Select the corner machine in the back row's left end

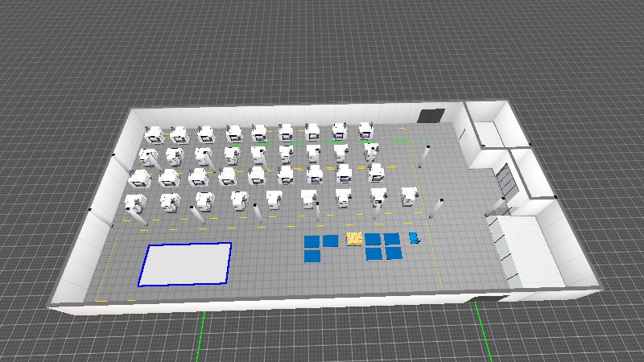[154, 135]
